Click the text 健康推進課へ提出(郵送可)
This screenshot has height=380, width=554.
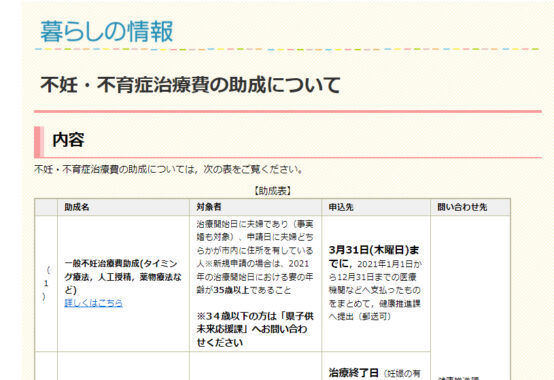pos(375,310)
